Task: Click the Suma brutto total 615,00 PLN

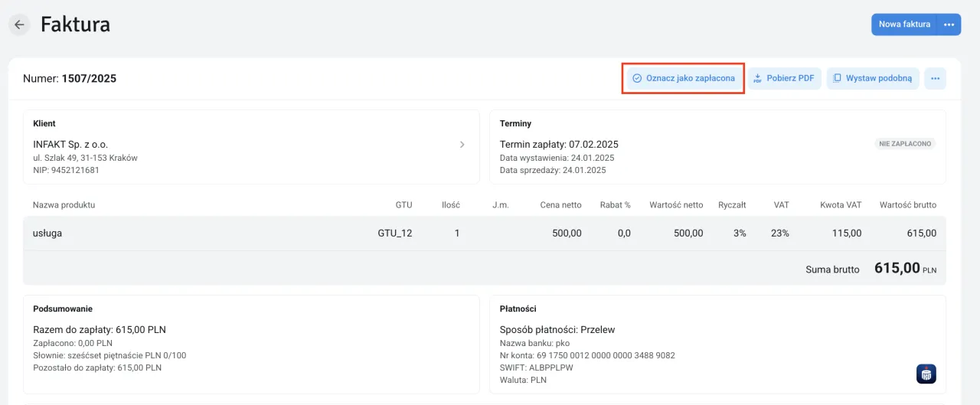Action: click(904, 268)
